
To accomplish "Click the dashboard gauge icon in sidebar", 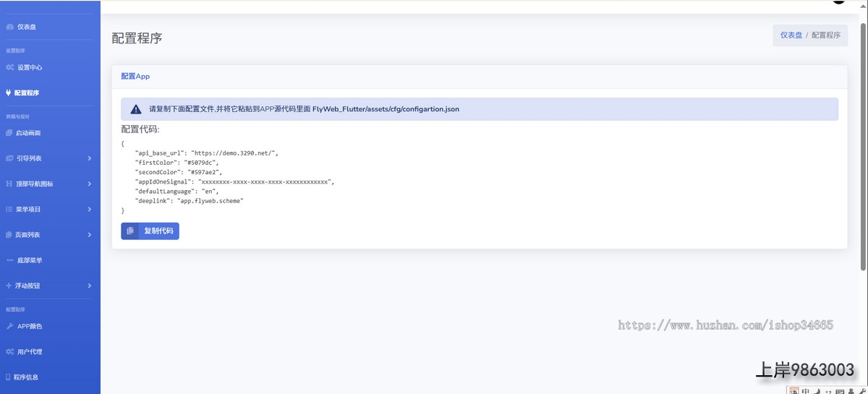I will click(x=9, y=27).
